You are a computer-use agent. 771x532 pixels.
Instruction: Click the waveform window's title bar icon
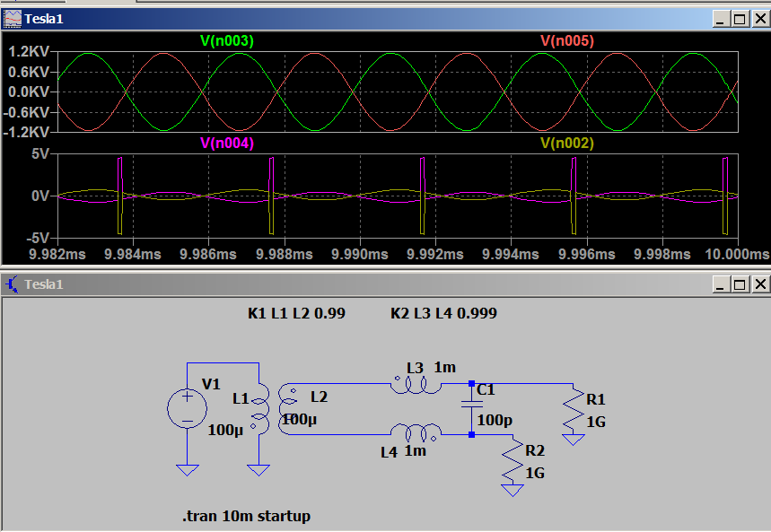[x=12, y=18]
